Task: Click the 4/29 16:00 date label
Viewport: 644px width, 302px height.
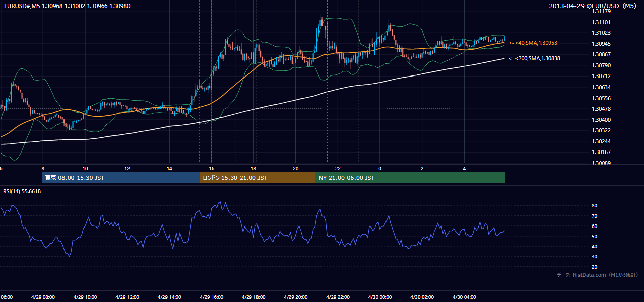Action: [x=212, y=297]
